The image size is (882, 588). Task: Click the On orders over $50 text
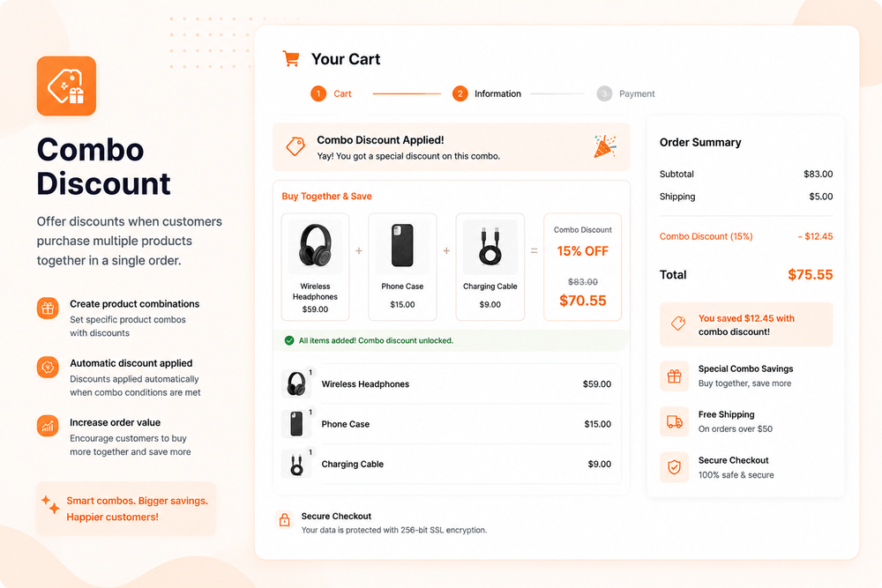tap(736, 429)
